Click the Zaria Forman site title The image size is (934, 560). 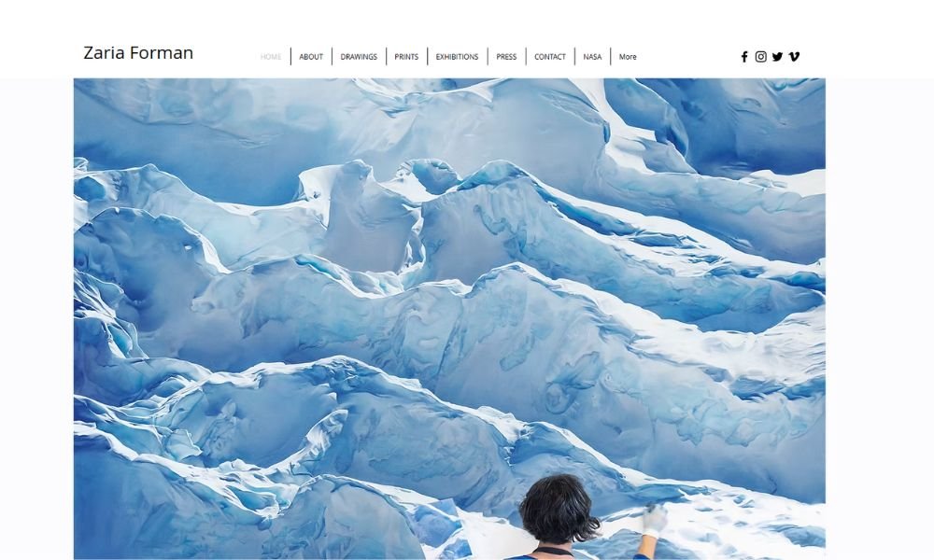point(138,53)
